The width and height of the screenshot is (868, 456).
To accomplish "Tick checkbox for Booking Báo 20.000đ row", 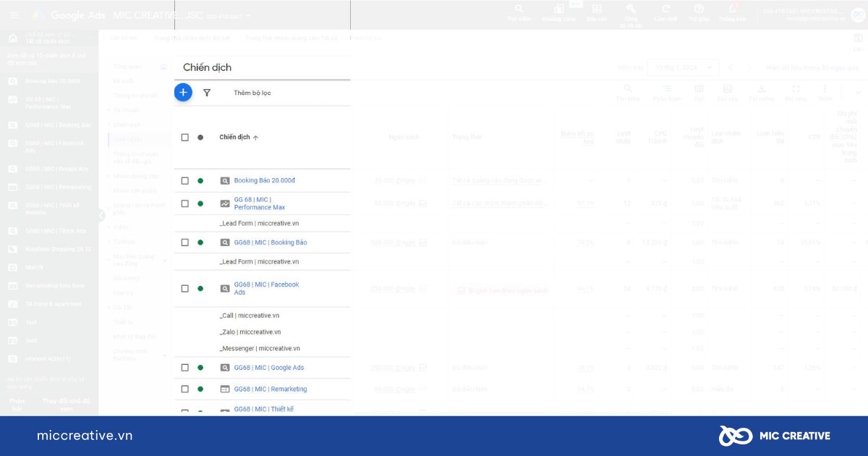I will tap(185, 181).
